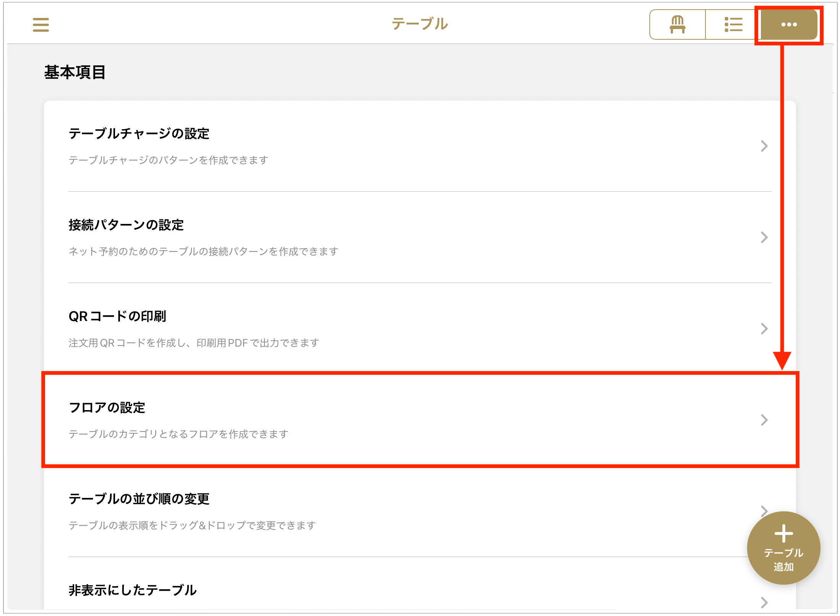
Task: Expand chevron beside フロアの設定
Action: (x=764, y=420)
